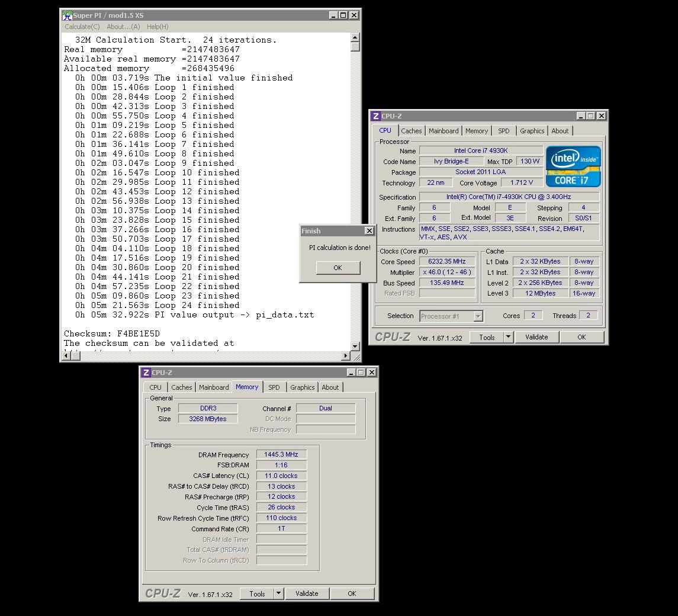The image size is (678, 616).
Task: Click the CPU-Z memory window Z icon
Action: (x=146, y=373)
